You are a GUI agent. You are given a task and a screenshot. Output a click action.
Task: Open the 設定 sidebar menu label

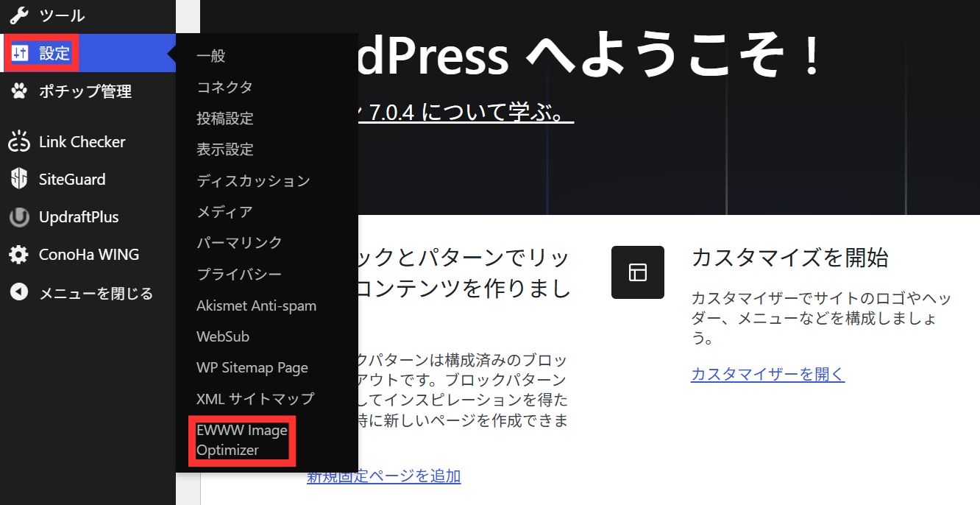pos(54,53)
